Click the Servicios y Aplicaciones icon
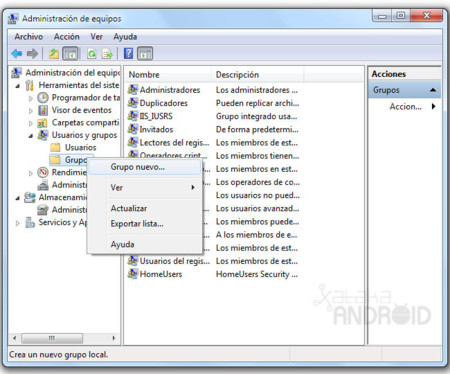 point(30,222)
